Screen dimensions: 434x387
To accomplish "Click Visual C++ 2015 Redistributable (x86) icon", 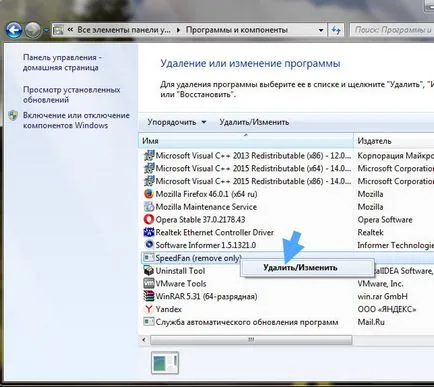I will (x=149, y=181).
